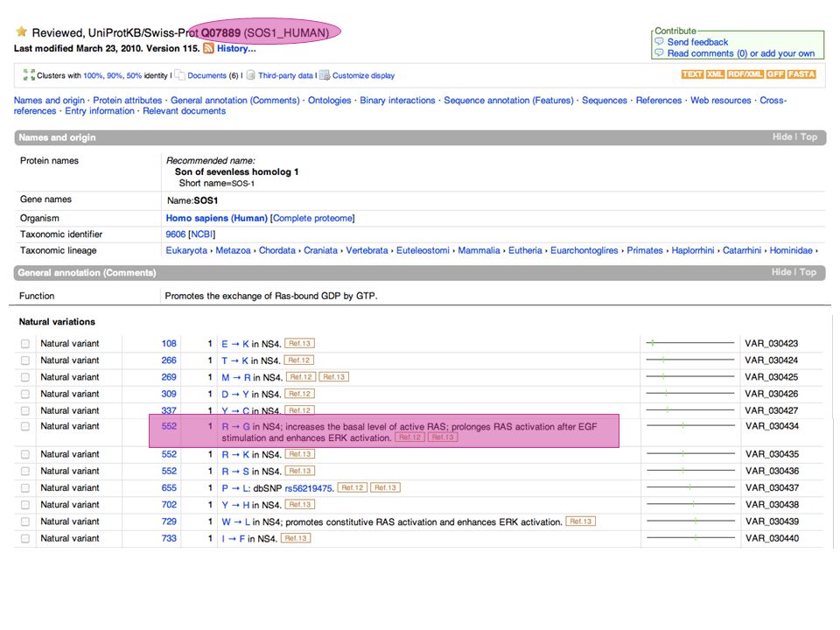Click the Customize display icon
The height and width of the screenshot is (630, 840).
(325, 75)
